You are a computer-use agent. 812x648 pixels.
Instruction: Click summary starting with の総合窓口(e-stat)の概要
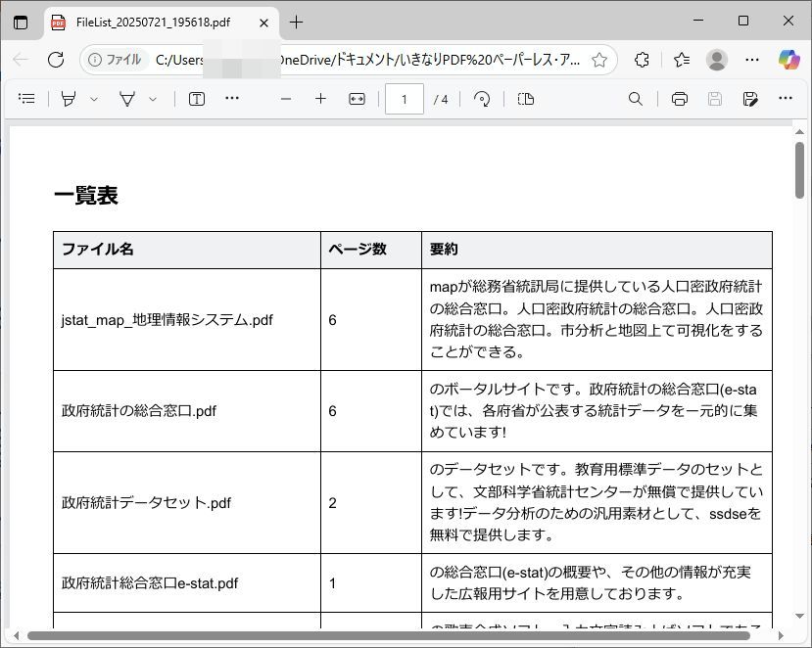coord(591,582)
